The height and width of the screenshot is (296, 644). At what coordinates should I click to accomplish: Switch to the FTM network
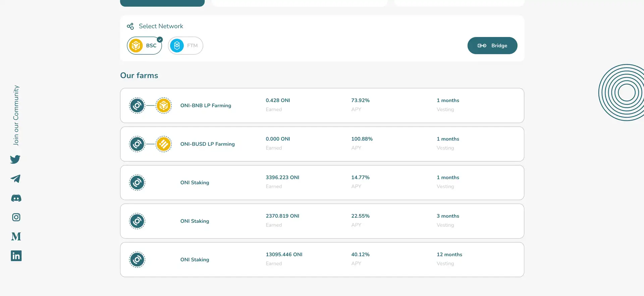point(185,46)
